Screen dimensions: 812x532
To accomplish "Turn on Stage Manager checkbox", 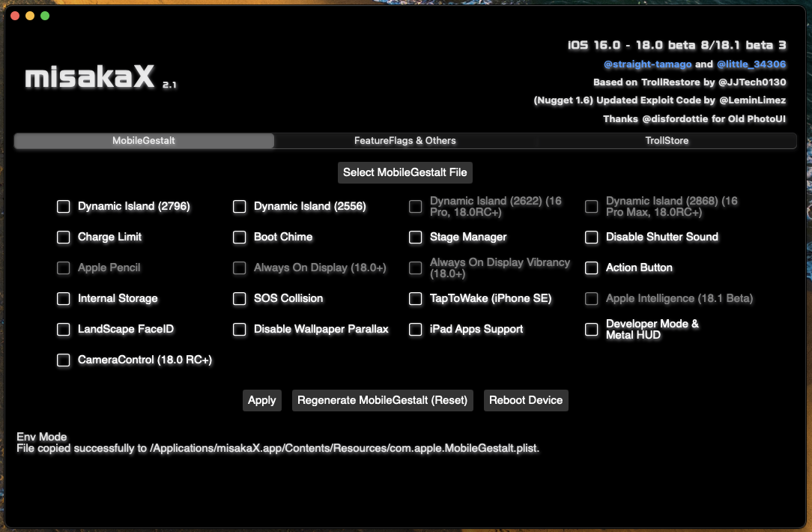I will (415, 238).
